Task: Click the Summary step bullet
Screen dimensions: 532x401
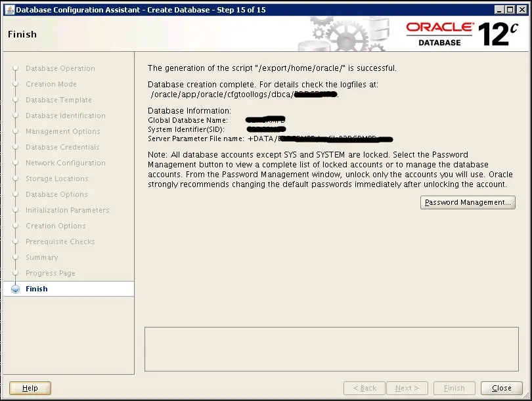Action: pos(15,258)
